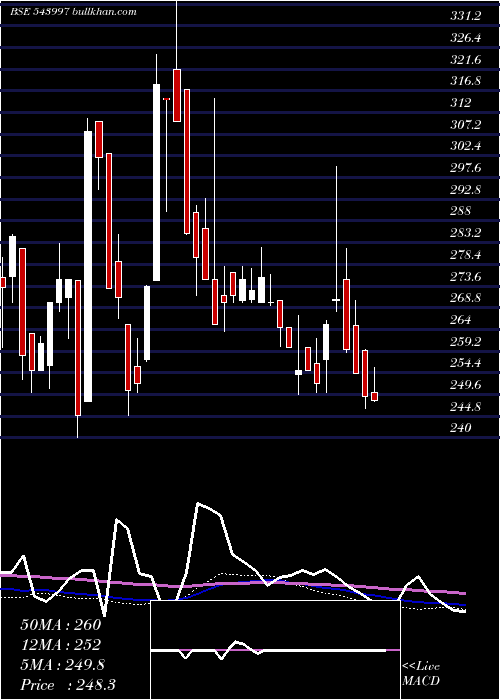Click the 316.8 price axis label
The width and height of the screenshot is (500, 700).
(466, 81)
